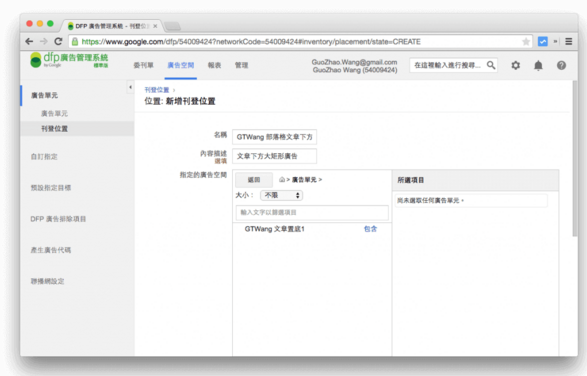Screen dimensions: 587x376
Task: Open the 大小 size dropdown
Action: point(282,195)
